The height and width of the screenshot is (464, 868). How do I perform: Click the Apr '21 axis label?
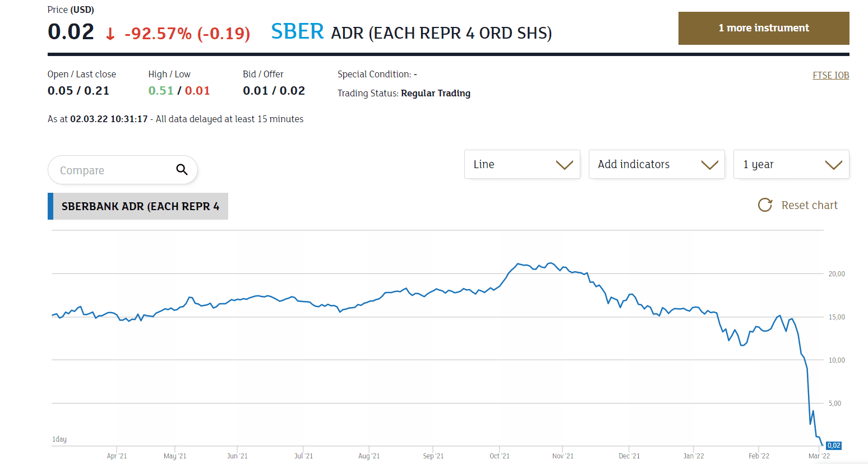tap(117, 456)
